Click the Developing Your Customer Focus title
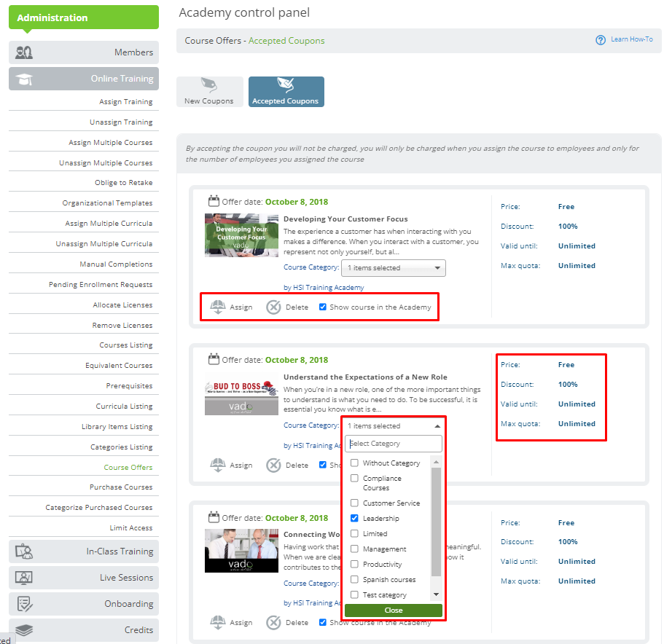The image size is (664, 644). [x=345, y=219]
